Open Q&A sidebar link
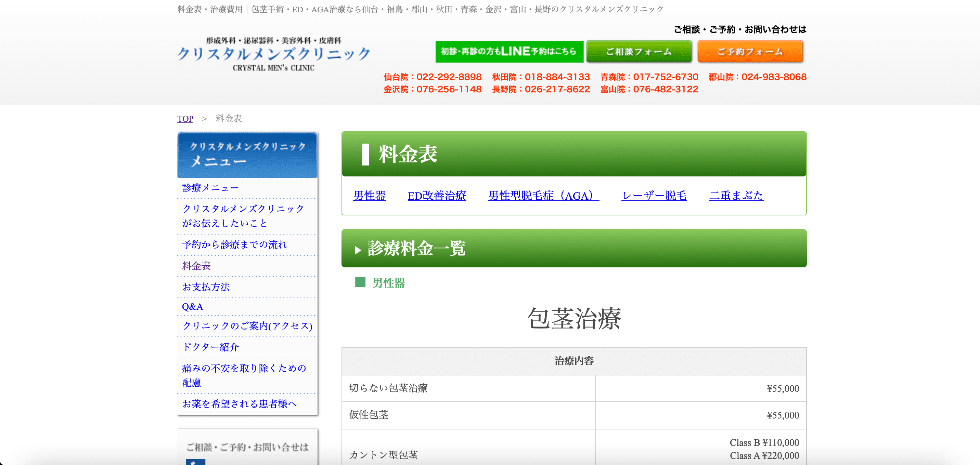The height and width of the screenshot is (465, 980). pos(192,306)
